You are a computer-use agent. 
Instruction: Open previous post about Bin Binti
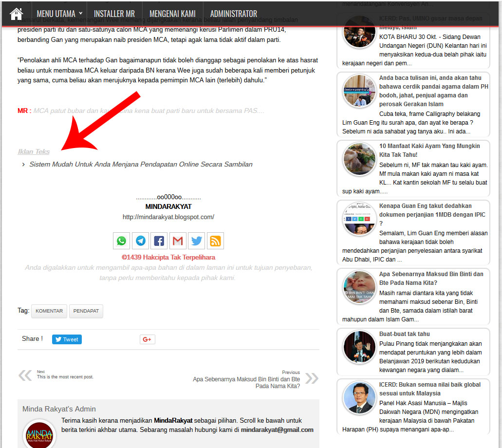click(x=246, y=382)
